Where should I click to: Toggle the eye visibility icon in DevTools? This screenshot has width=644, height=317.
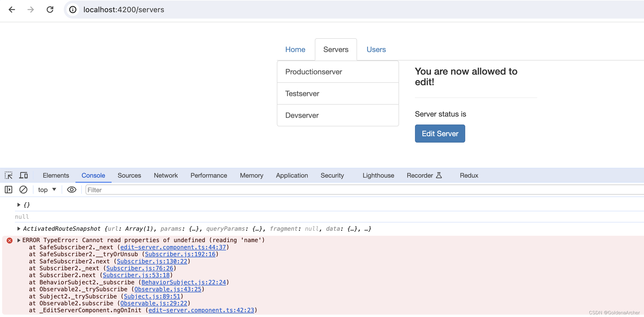click(71, 190)
